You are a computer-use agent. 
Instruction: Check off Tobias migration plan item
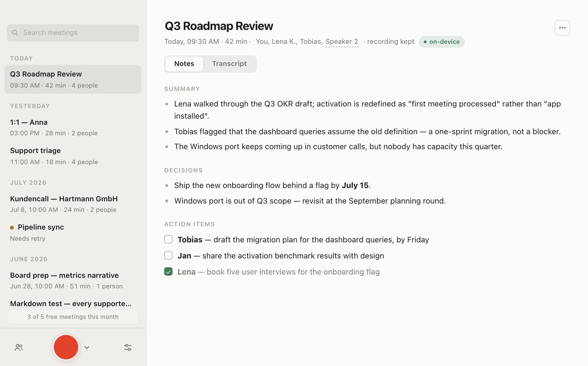(168, 239)
